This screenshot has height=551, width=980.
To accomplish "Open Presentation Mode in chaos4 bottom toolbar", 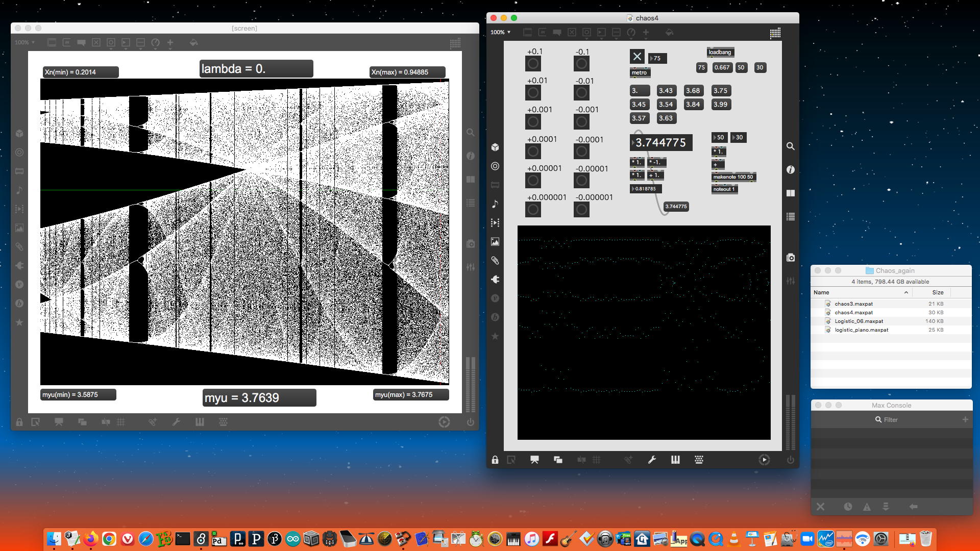I will click(x=534, y=460).
